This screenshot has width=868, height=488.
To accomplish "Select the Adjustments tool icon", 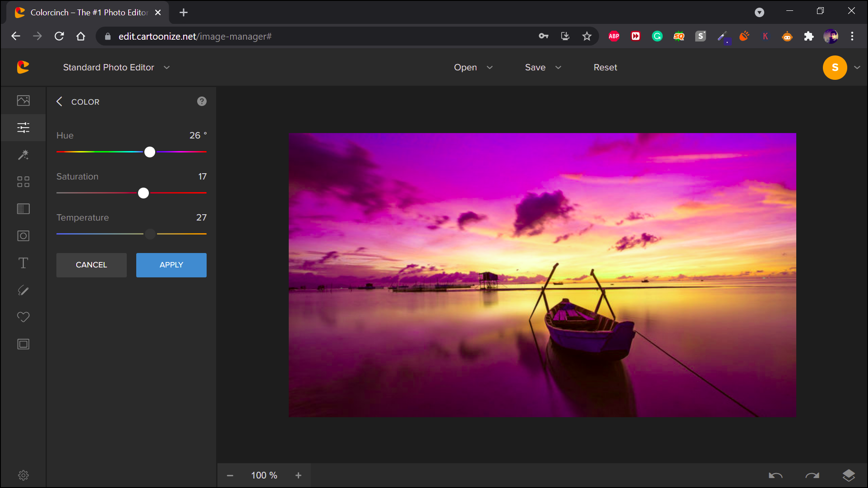I will (x=23, y=128).
